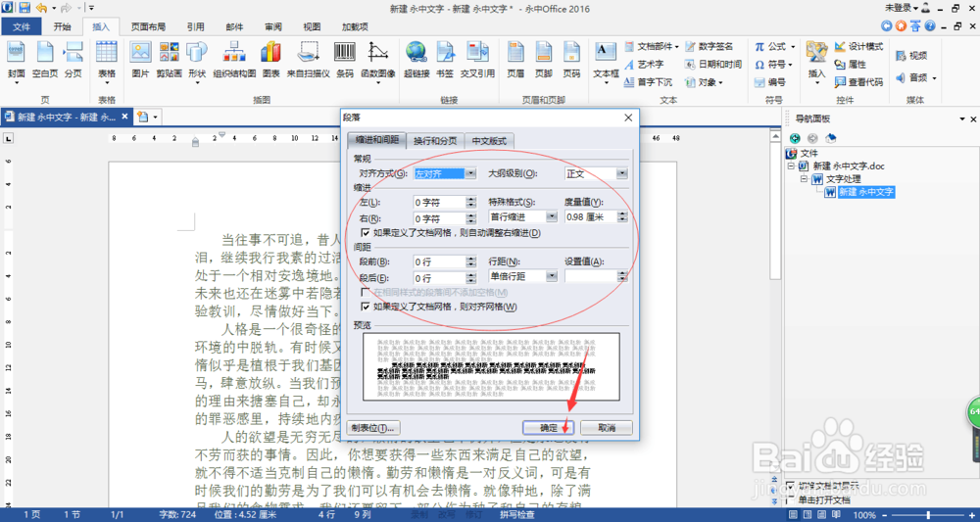Insert a cover page with 封面
Screen dimensions: 980x522
(x=17, y=61)
